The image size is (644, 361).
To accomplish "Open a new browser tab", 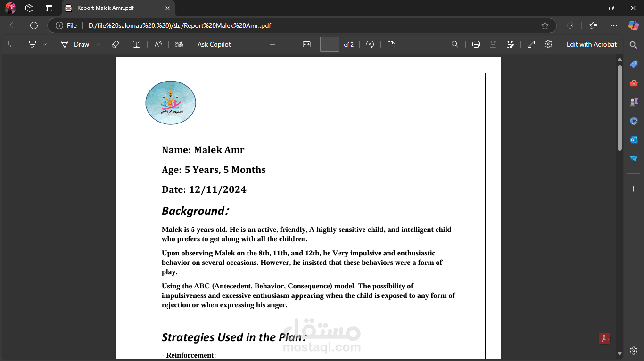I will 185,8.
